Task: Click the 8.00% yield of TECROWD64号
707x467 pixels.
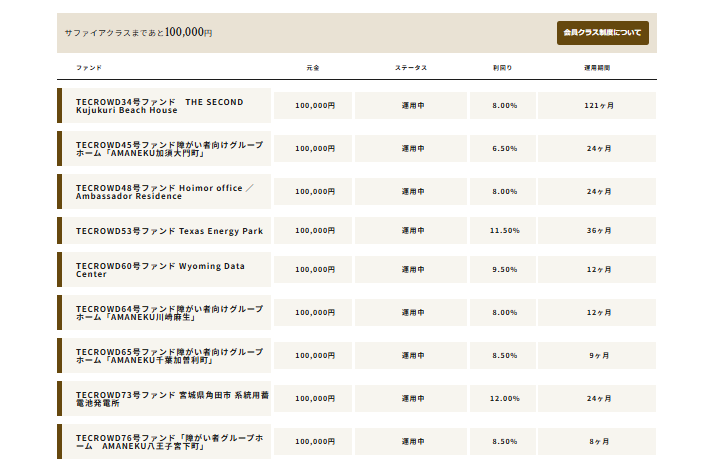Action: click(x=503, y=312)
